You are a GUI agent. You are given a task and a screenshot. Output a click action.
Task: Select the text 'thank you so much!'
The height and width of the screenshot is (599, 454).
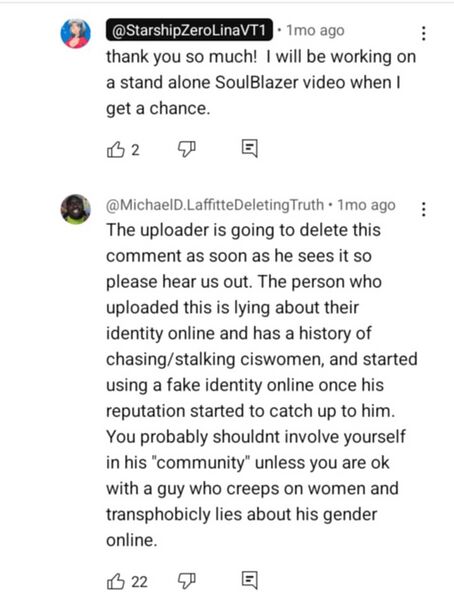(182, 57)
